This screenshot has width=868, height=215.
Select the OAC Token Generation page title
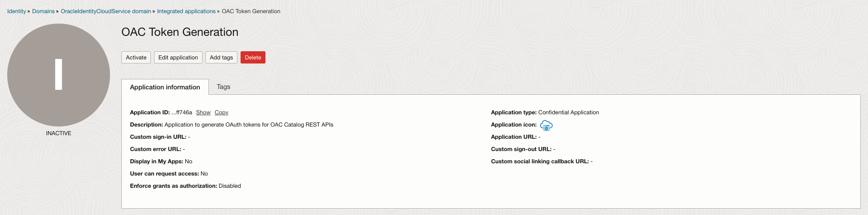[180, 32]
